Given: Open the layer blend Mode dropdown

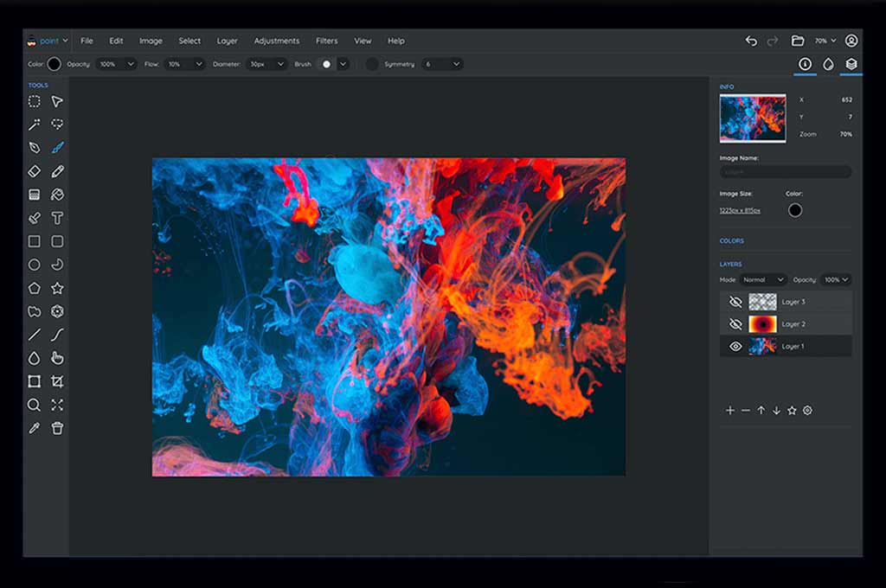Looking at the screenshot, I should pos(762,279).
